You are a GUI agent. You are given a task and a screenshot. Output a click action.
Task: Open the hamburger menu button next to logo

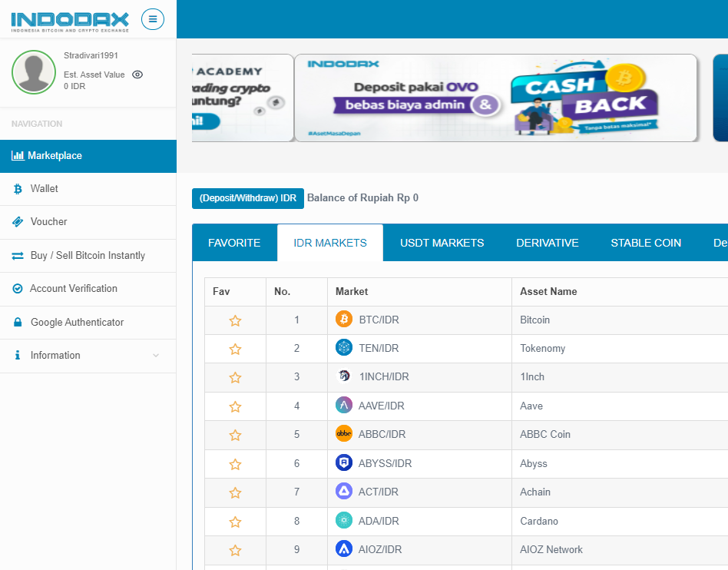click(153, 19)
